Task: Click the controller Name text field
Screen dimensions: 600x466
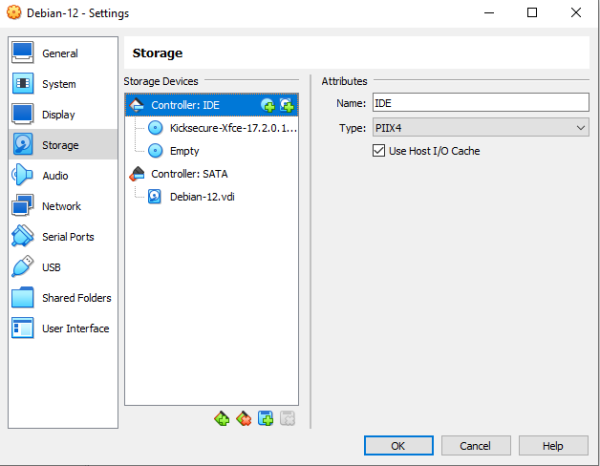Action: [480, 102]
